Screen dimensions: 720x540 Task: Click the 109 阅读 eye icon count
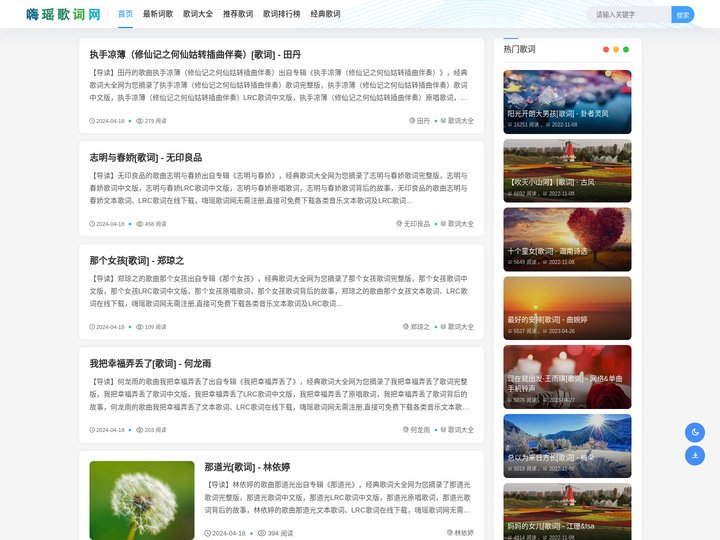pyautogui.click(x=151, y=326)
